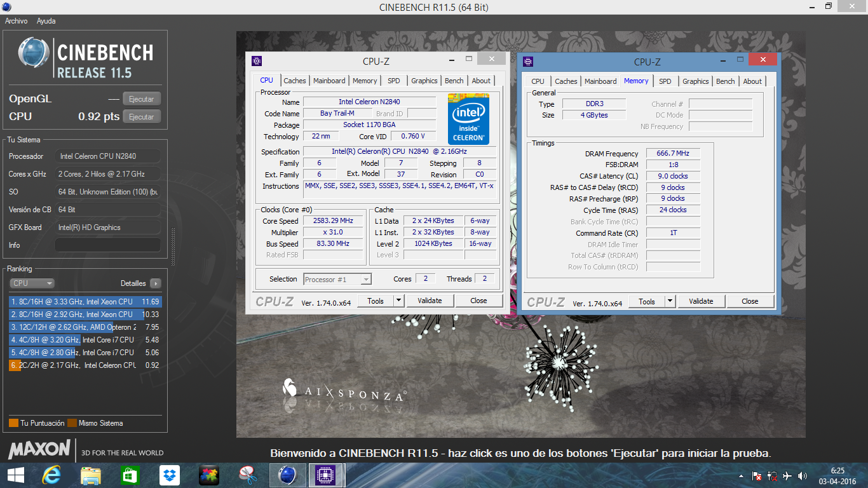Switch to CPU tab in right CPU-Z window
This screenshot has width=868, height=488.
[x=538, y=81]
